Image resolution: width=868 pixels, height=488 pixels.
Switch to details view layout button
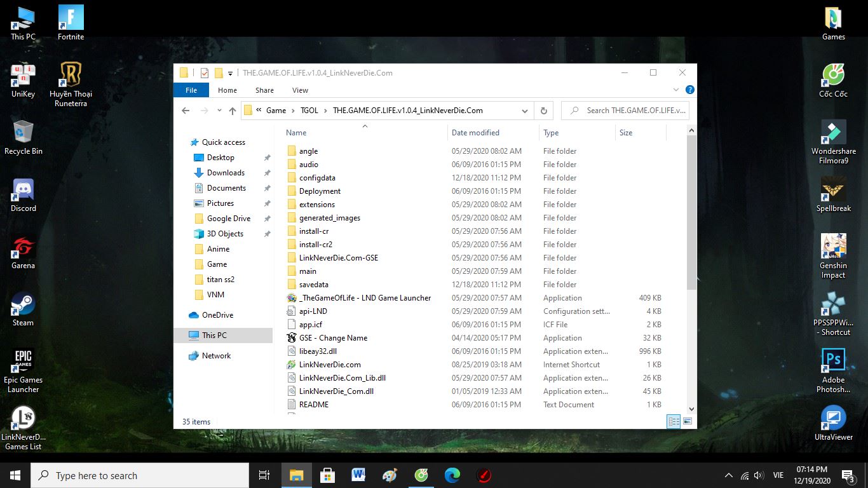pos(674,421)
